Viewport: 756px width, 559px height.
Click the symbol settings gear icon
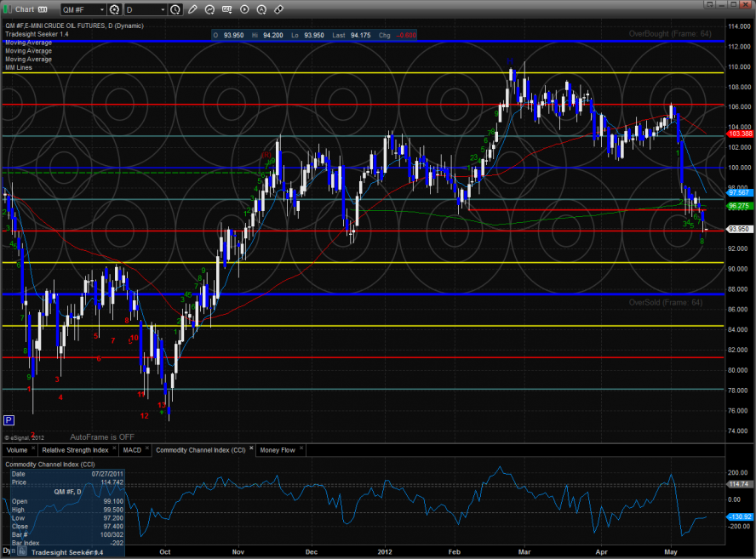point(113,10)
